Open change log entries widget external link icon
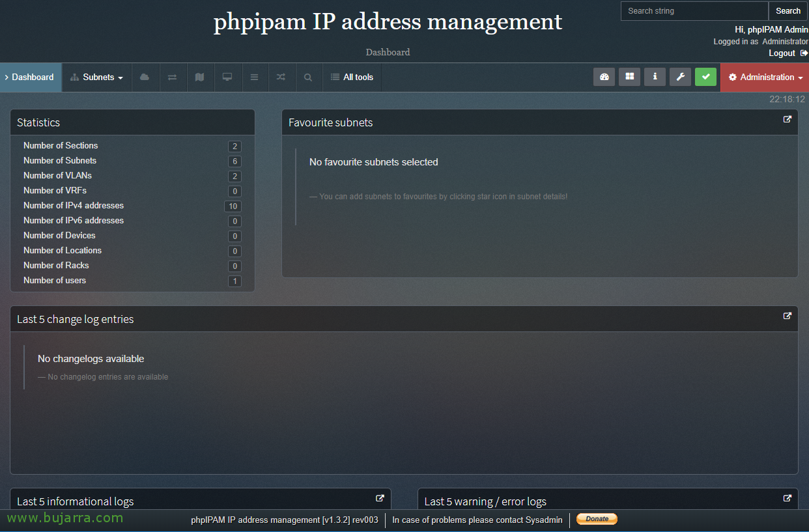This screenshot has height=532, width=809. pos(788,316)
